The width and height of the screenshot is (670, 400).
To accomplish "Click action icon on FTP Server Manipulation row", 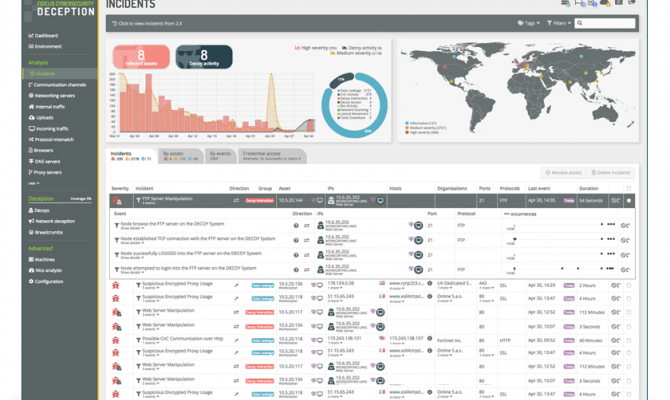I will [615, 200].
